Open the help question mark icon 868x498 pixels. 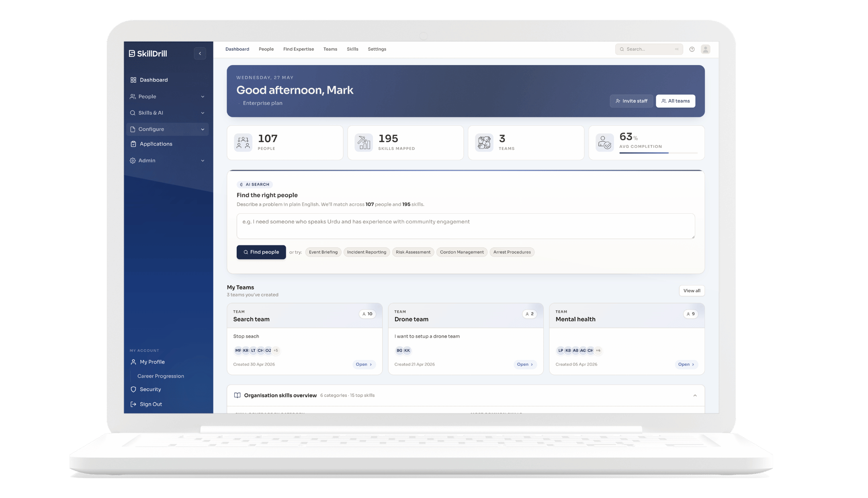pos(692,49)
